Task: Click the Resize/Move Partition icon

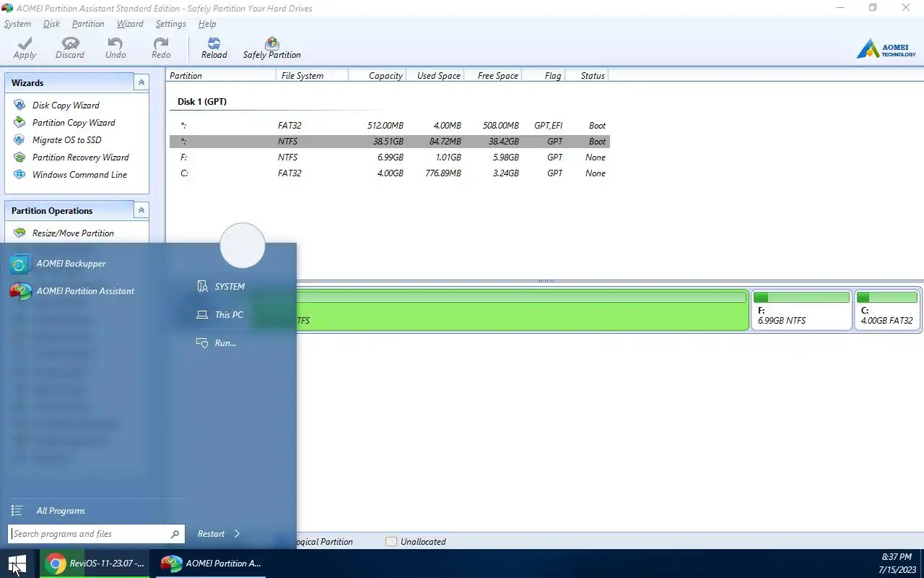Action: point(19,233)
